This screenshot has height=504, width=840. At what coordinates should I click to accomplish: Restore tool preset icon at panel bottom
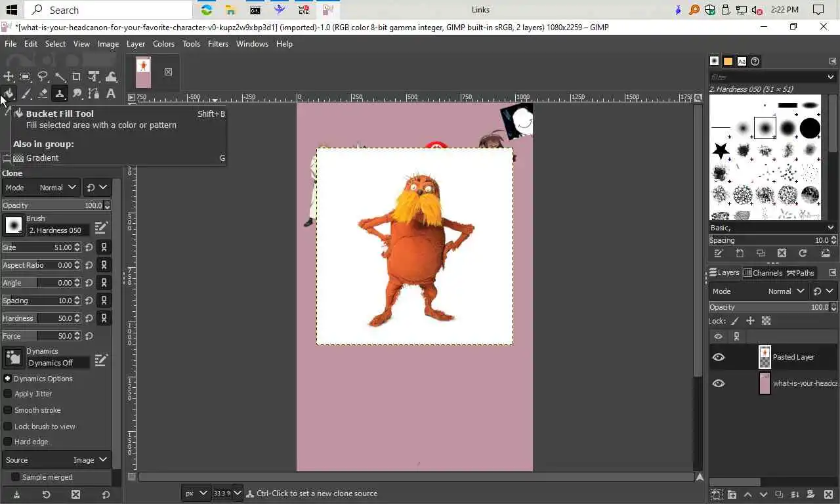point(46,494)
